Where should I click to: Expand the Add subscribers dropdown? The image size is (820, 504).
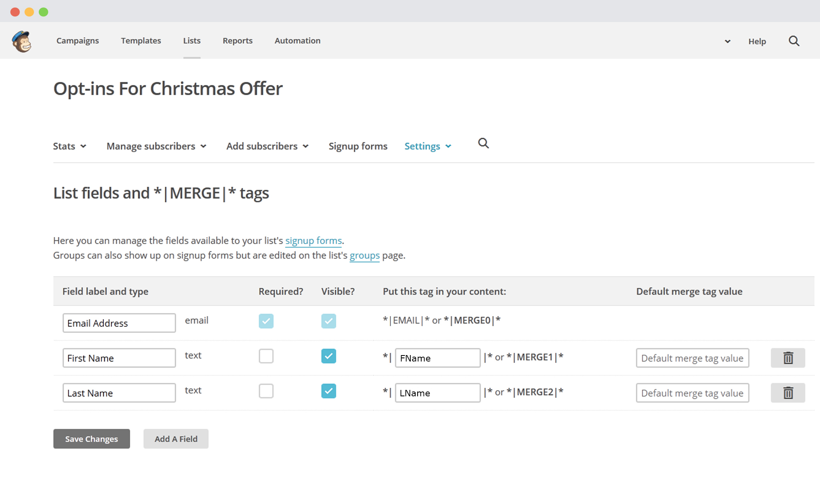tap(267, 146)
